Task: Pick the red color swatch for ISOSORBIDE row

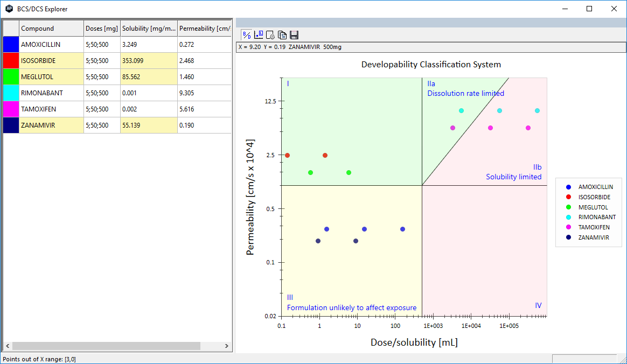Action: 11,61
